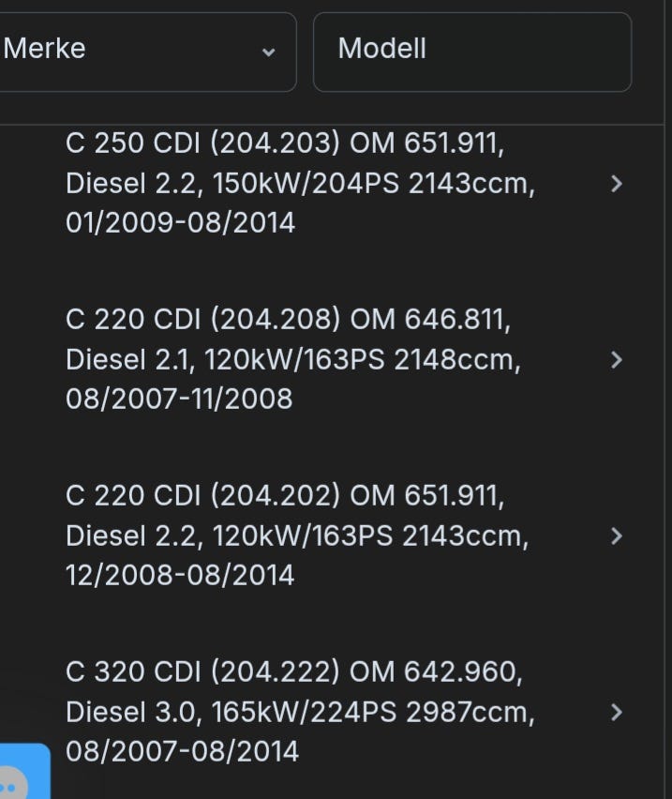
Task: Click the Diesel 2.1 120kW/163PS 2148ccm line
Action: [x=292, y=359]
